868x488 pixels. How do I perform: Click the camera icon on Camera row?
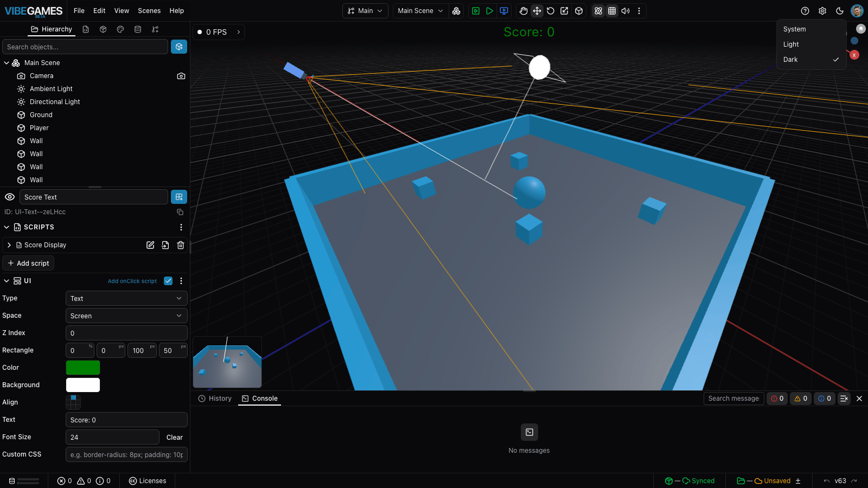point(181,76)
